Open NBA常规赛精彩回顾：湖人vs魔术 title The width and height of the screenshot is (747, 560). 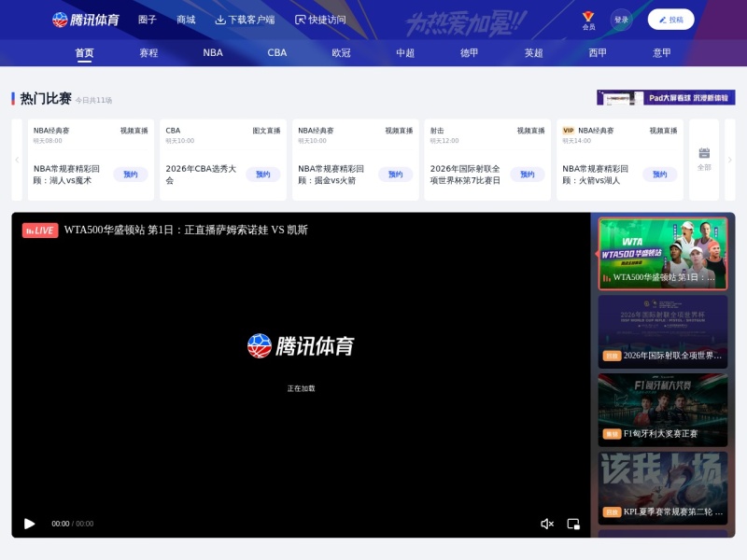click(x=66, y=175)
